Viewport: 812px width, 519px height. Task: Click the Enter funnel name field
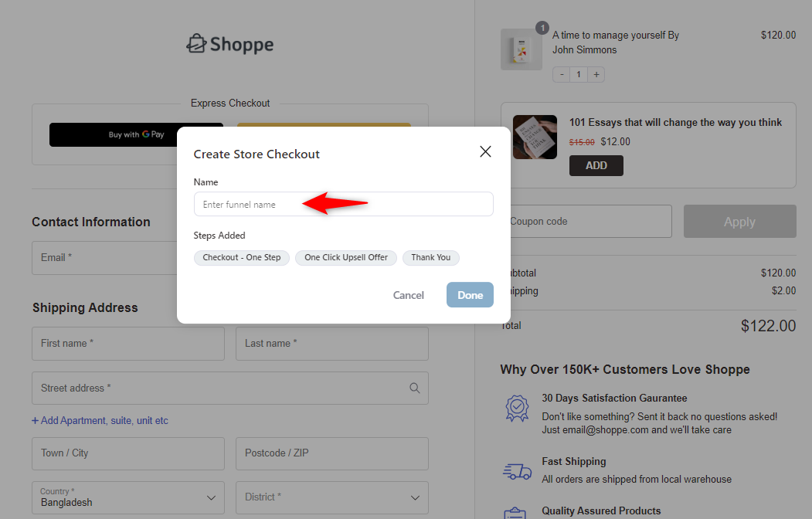(x=343, y=204)
